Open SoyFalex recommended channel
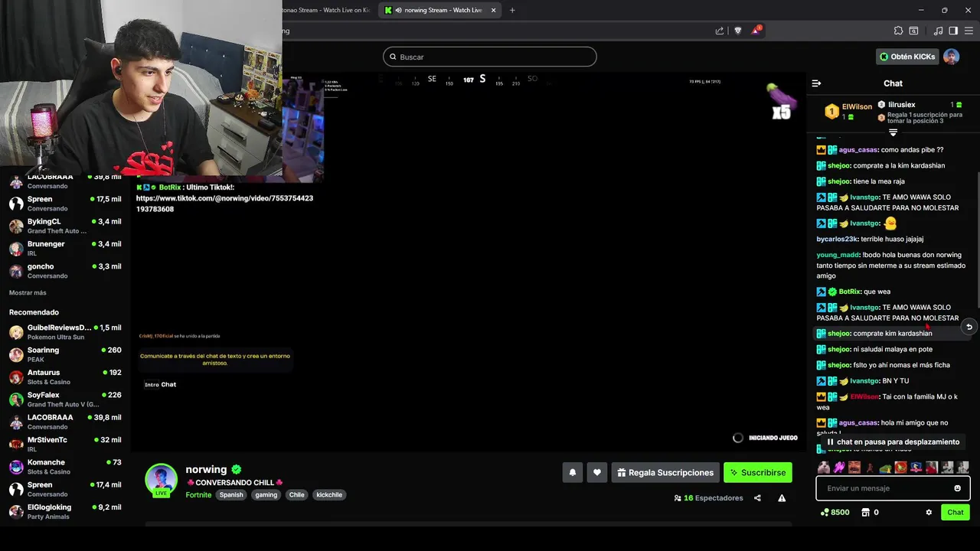Screen dimensions: 980x551 pos(65,399)
